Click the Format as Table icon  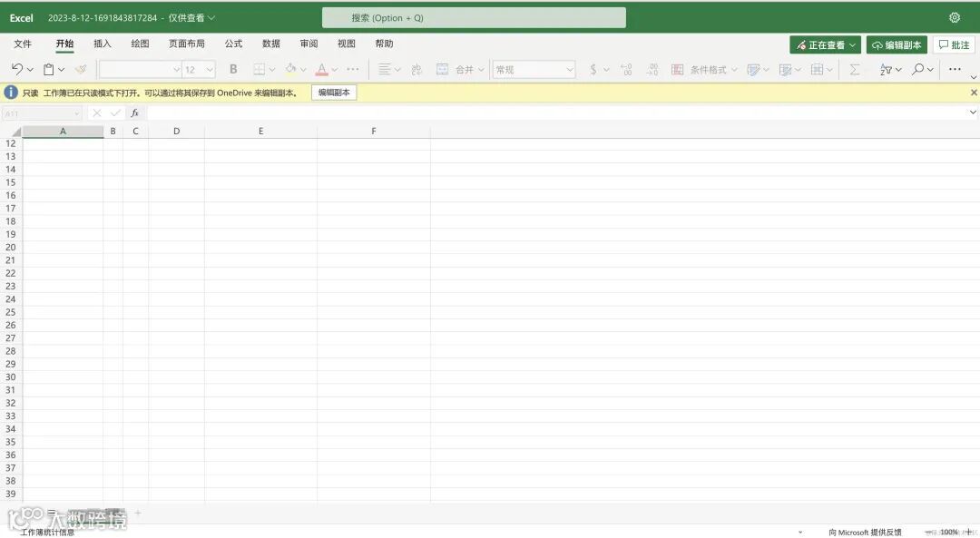pos(753,69)
